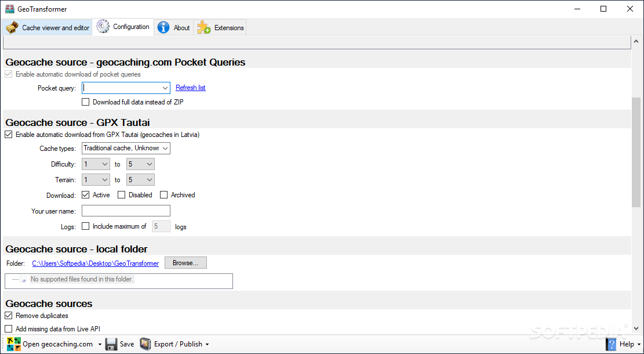Click the Geocache source - GPX Tautai heading
Image resolution: width=644 pixels, height=354 pixels.
pos(78,122)
